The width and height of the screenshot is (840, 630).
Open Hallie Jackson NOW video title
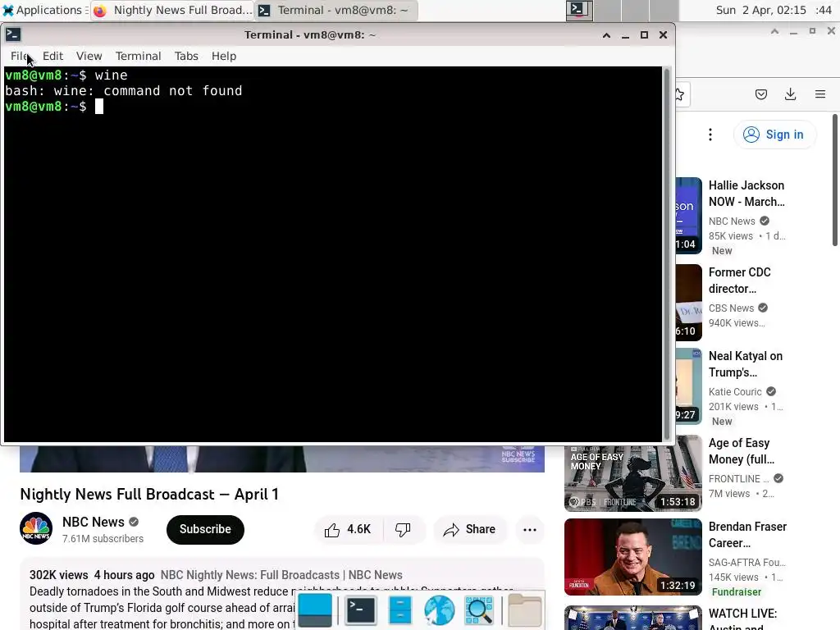746,194
